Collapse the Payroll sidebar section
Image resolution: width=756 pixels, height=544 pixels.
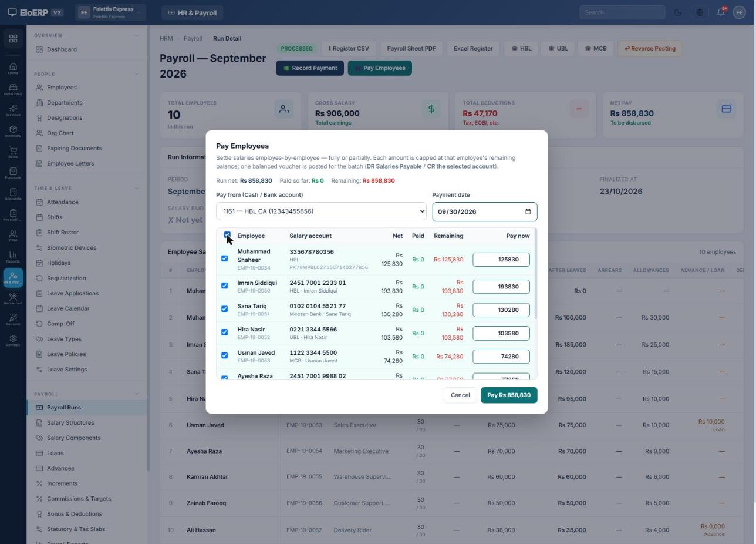pyautogui.click(x=137, y=394)
